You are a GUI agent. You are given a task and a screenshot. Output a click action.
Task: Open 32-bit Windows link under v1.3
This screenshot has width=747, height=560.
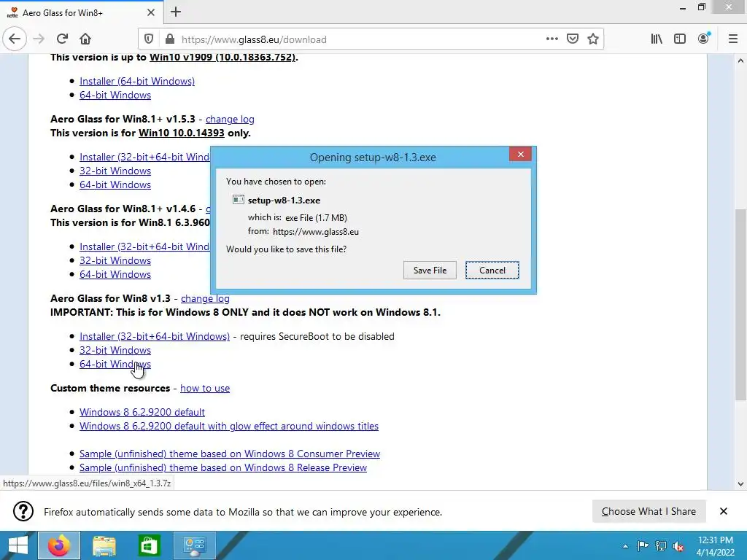point(115,350)
